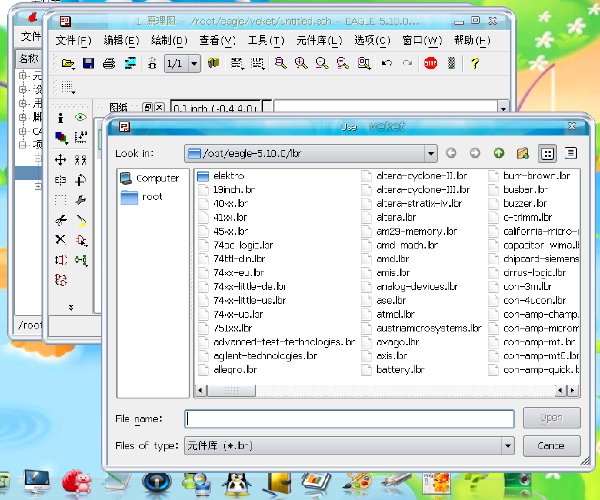Select the atmel.lbr file
The height and width of the screenshot is (500, 600).
pyautogui.click(x=388, y=314)
